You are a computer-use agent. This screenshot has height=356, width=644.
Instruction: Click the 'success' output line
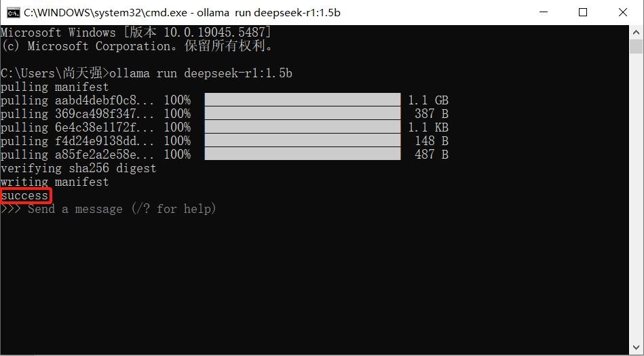click(x=24, y=195)
